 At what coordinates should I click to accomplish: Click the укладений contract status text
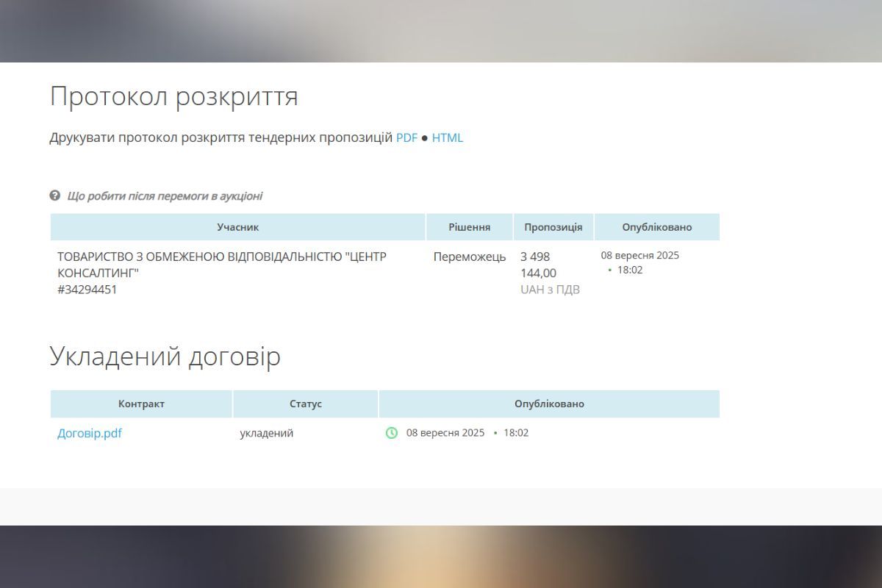click(x=265, y=433)
